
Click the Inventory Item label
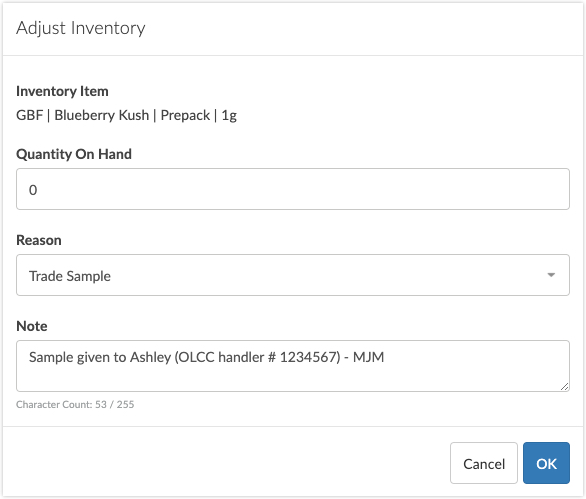click(x=62, y=91)
